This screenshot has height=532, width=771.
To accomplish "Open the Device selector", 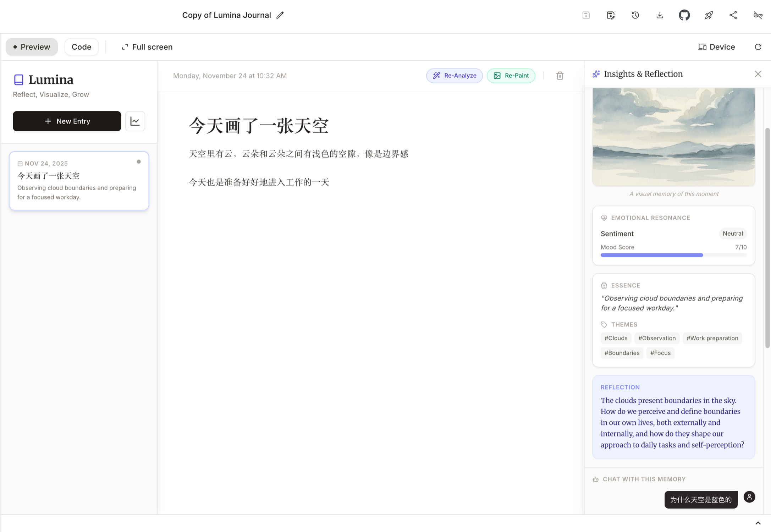I will tap(716, 47).
